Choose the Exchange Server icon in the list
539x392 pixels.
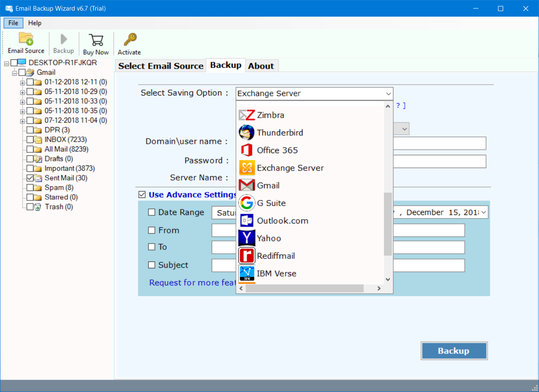point(247,168)
